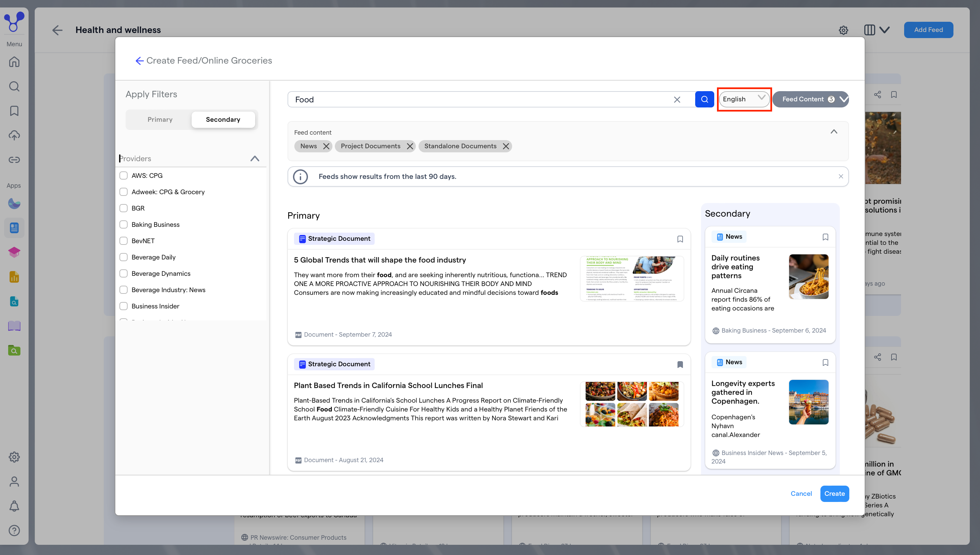This screenshot has width=980, height=555.
Task: Open the graduation cap app icon
Action: pyautogui.click(x=14, y=252)
